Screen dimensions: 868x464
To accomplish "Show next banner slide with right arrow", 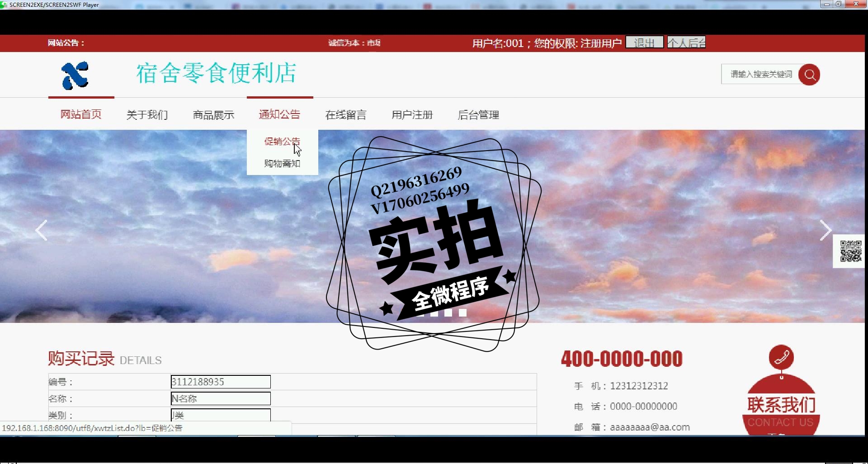I will click(826, 231).
